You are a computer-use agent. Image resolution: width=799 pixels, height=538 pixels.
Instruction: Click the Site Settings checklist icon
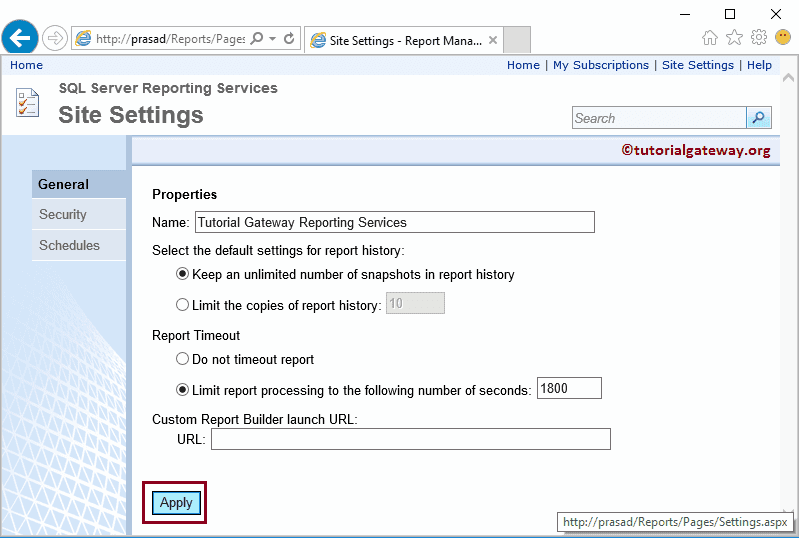pyautogui.click(x=27, y=102)
